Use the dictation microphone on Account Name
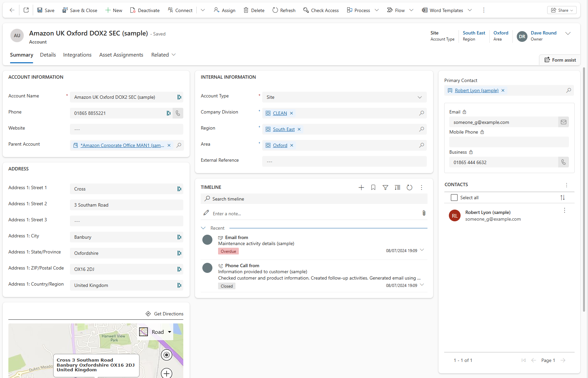Viewport: 588px width, 378px height. pyautogui.click(x=179, y=97)
